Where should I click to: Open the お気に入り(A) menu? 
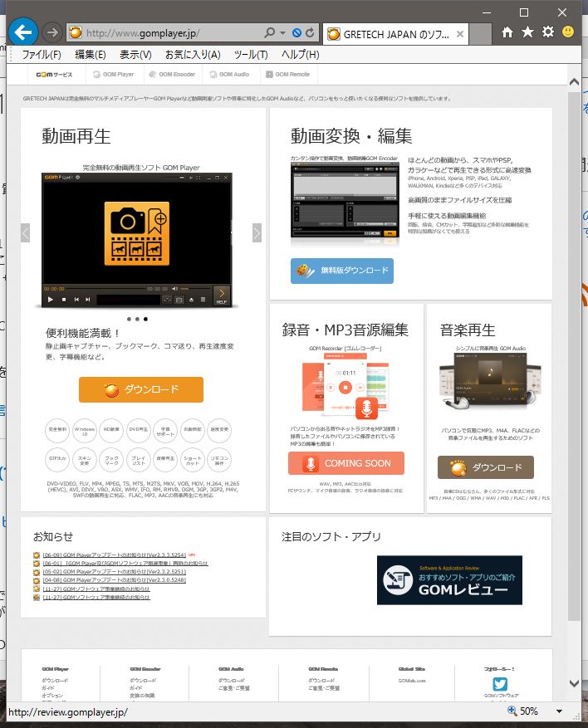coord(193,54)
